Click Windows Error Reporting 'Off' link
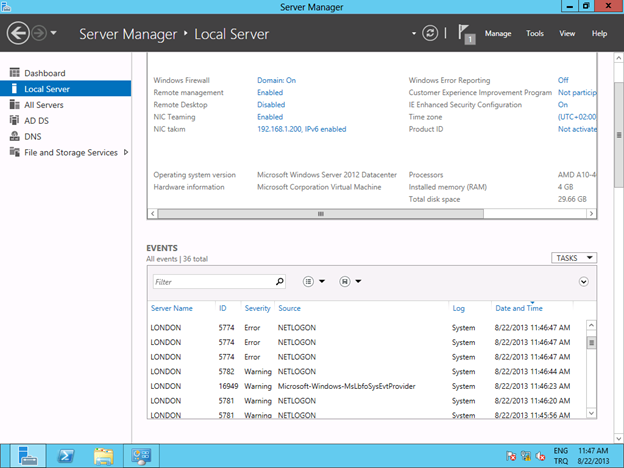This screenshot has width=624, height=468. tap(563, 80)
